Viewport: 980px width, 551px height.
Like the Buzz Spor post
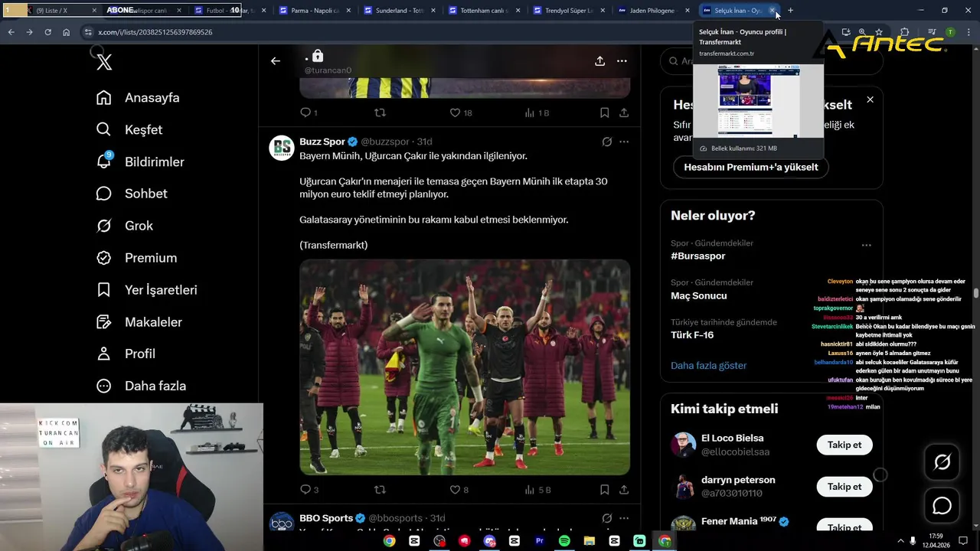click(459, 490)
